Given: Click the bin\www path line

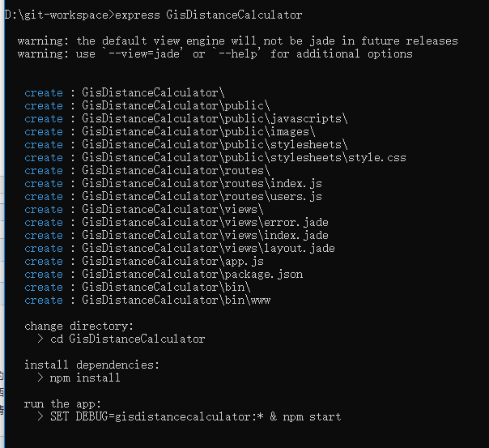Looking at the screenshot, I should click(176, 300).
